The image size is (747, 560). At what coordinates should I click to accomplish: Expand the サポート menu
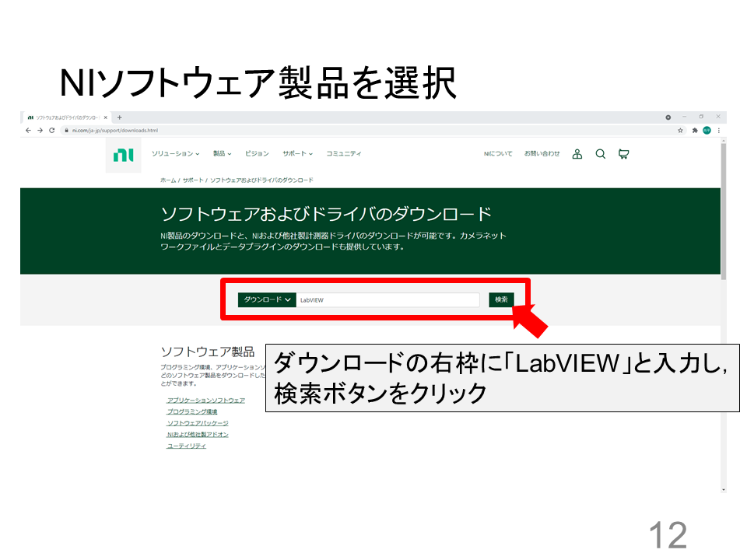[x=298, y=154]
